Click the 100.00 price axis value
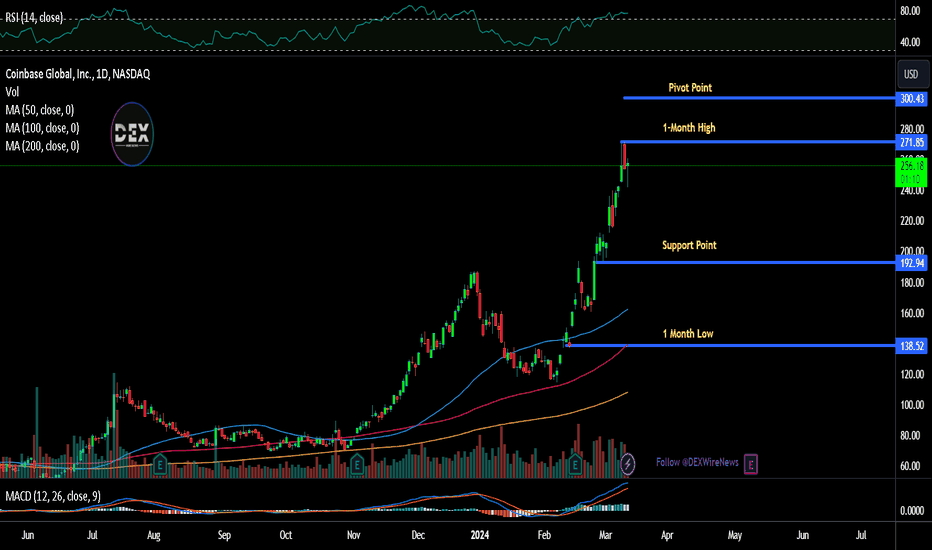This screenshot has height=550, width=932. (912, 405)
